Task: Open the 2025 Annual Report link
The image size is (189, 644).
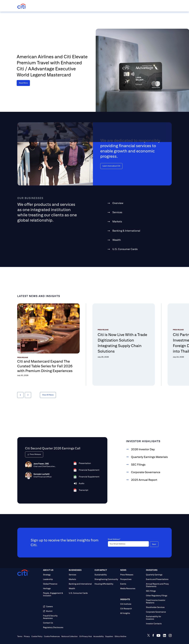Action: [x=144, y=480]
